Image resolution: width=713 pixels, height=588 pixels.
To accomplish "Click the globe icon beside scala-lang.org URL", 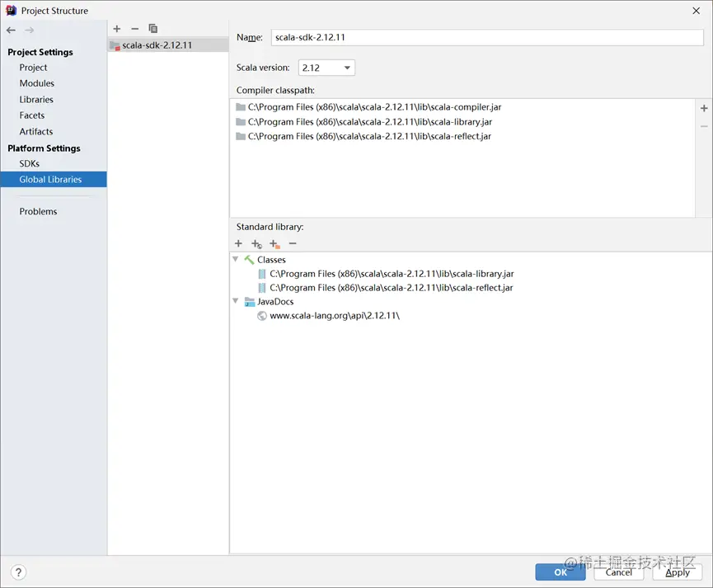I will [x=262, y=316].
